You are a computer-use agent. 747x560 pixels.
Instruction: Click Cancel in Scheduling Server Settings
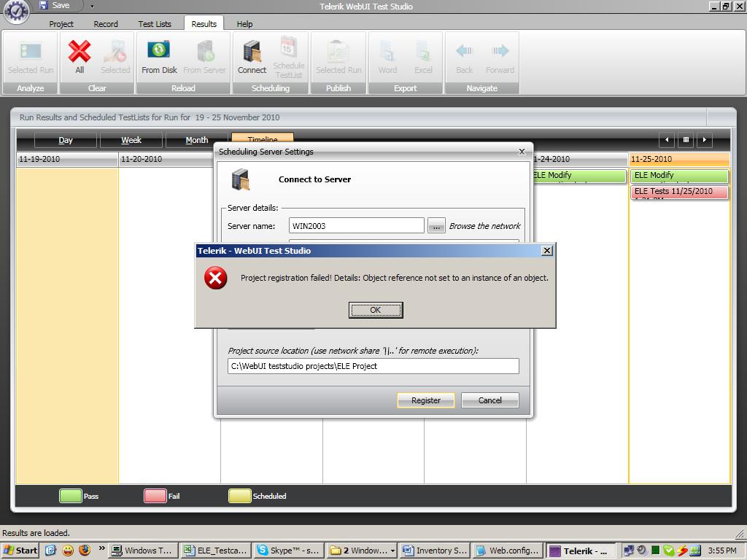pyautogui.click(x=489, y=400)
